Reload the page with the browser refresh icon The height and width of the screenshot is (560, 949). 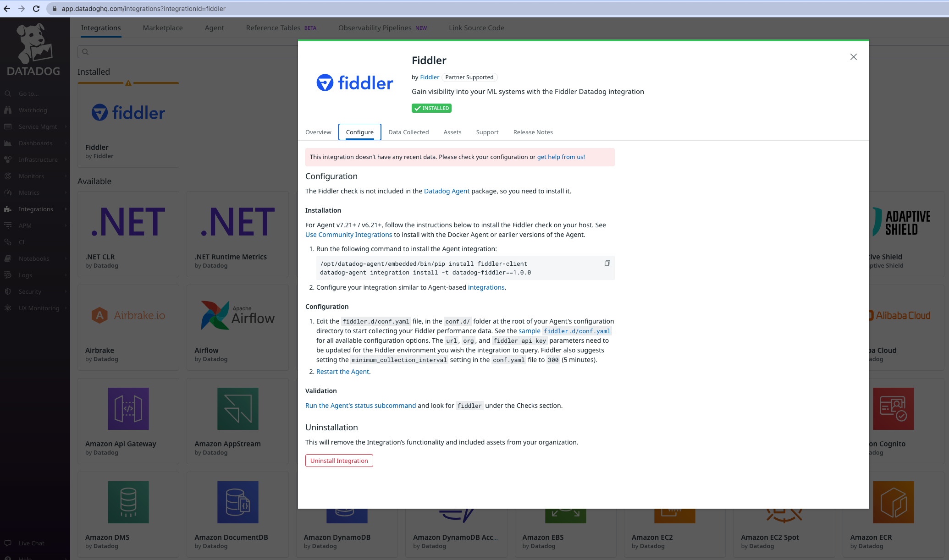(x=36, y=9)
